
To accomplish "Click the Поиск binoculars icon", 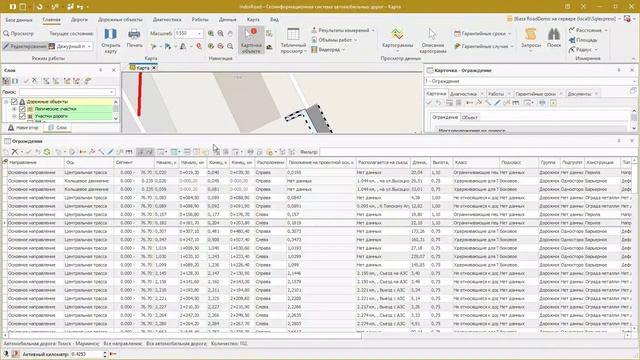I will [x=553, y=38].
